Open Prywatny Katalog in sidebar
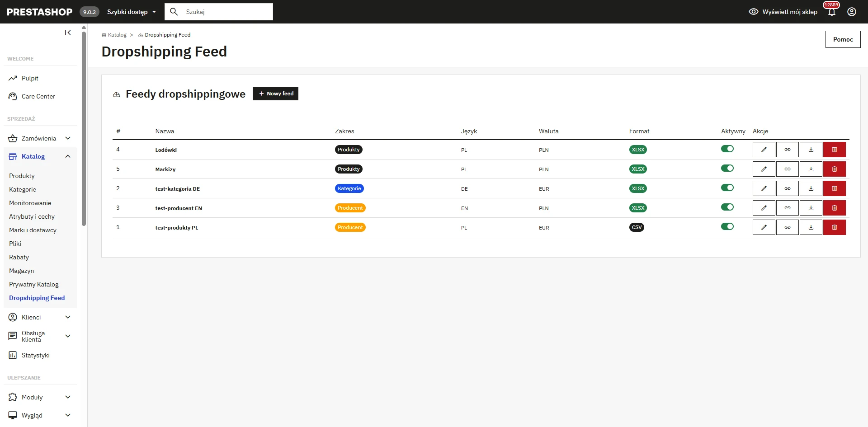The height and width of the screenshot is (427, 868). tap(34, 284)
